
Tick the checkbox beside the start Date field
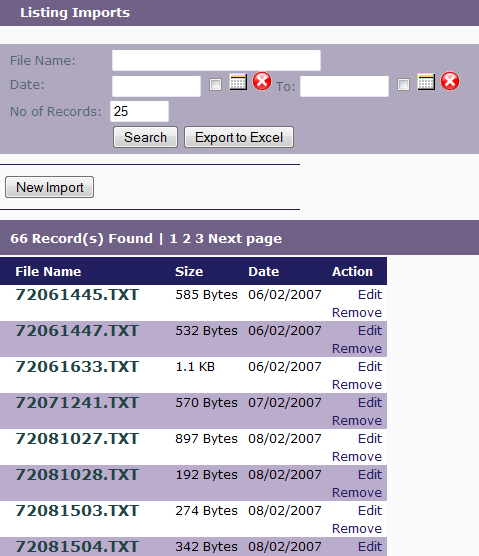[x=215, y=85]
